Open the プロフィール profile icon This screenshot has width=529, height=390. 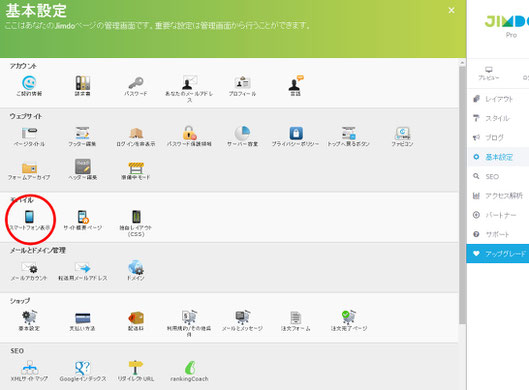coord(242,83)
